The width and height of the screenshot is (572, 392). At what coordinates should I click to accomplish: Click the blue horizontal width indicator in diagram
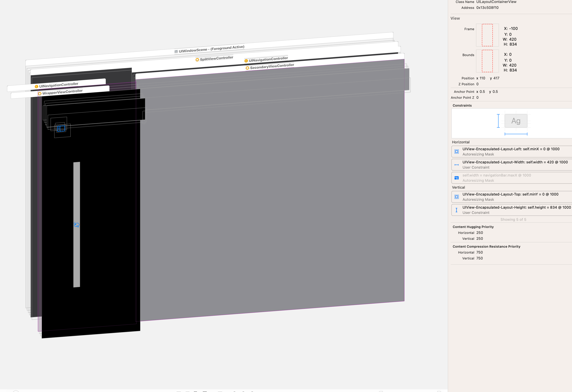(x=516, y=134)
